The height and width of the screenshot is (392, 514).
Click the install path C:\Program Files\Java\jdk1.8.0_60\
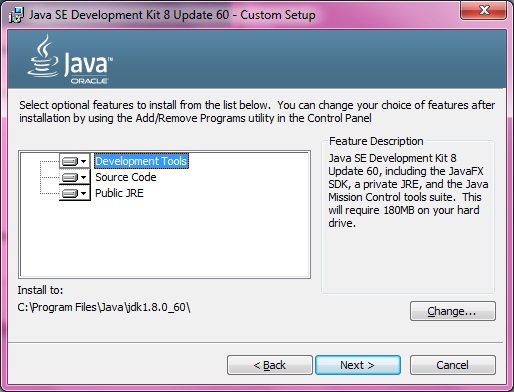[104, 307]
